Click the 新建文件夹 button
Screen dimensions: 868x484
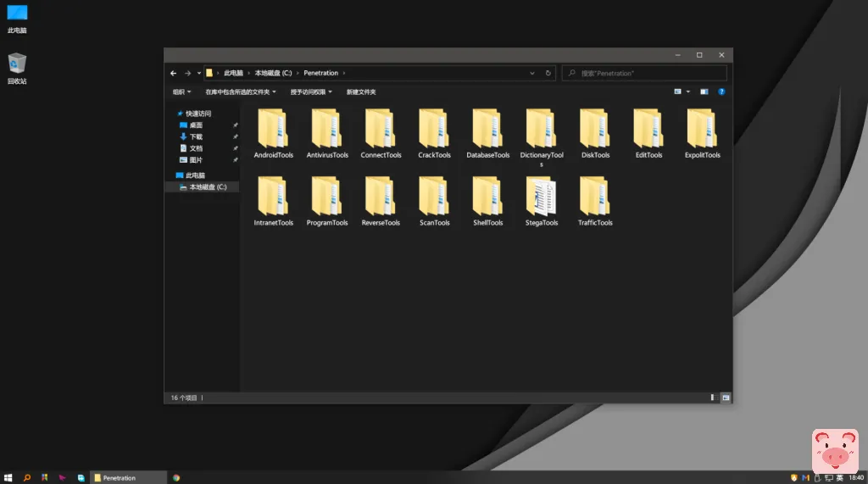(x=361, y=92)
